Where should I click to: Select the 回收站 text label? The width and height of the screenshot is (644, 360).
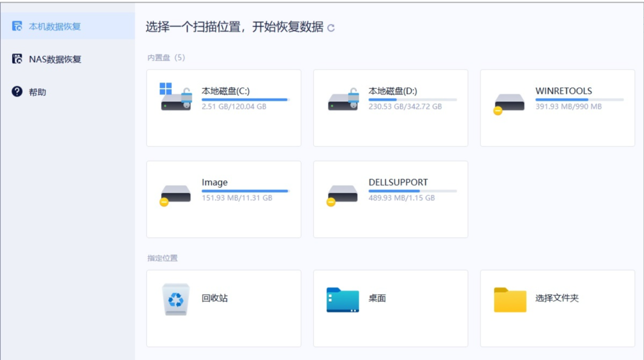(215, 298)
